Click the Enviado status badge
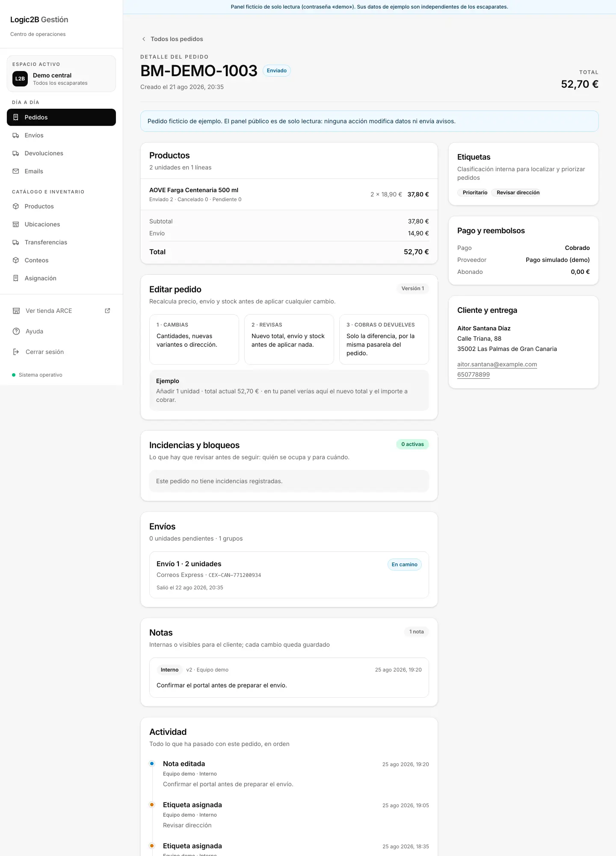Image resolution: width=616 pixels, height=856 pixels. 277,71
